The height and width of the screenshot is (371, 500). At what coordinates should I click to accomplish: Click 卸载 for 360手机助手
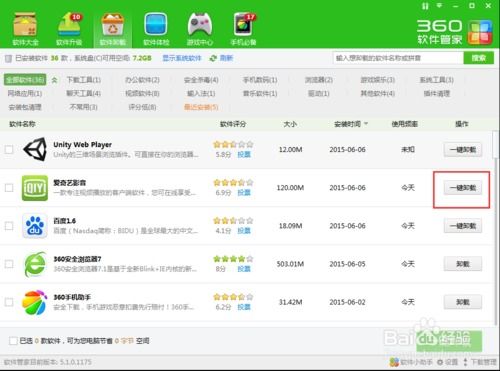pyautogui.click(x=463, y=302)
